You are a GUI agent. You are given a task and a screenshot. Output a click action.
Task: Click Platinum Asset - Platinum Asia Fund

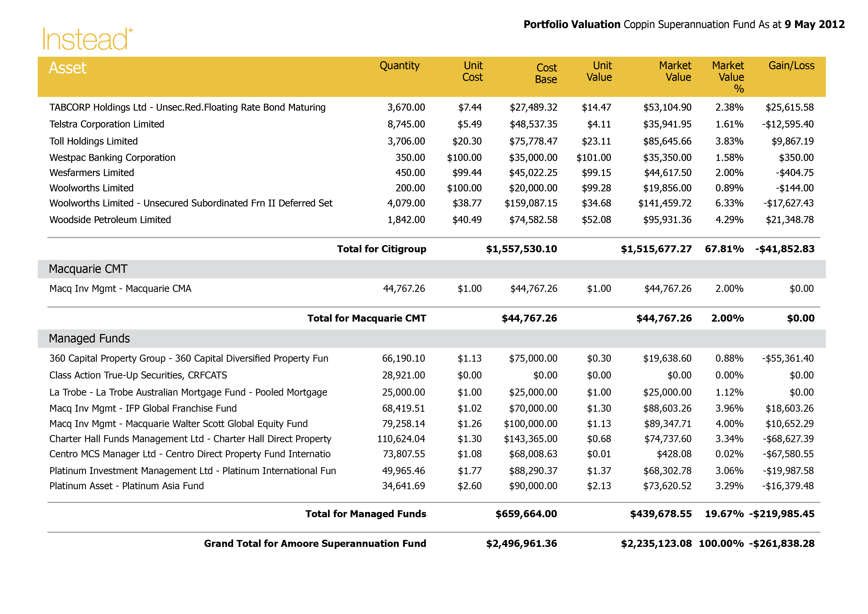coord(126,486)
